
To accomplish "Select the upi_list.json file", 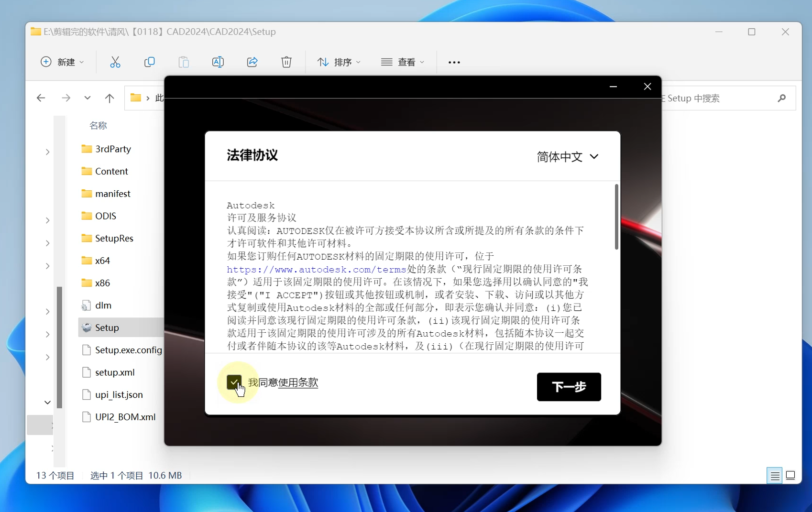I will tap(119, 394).
